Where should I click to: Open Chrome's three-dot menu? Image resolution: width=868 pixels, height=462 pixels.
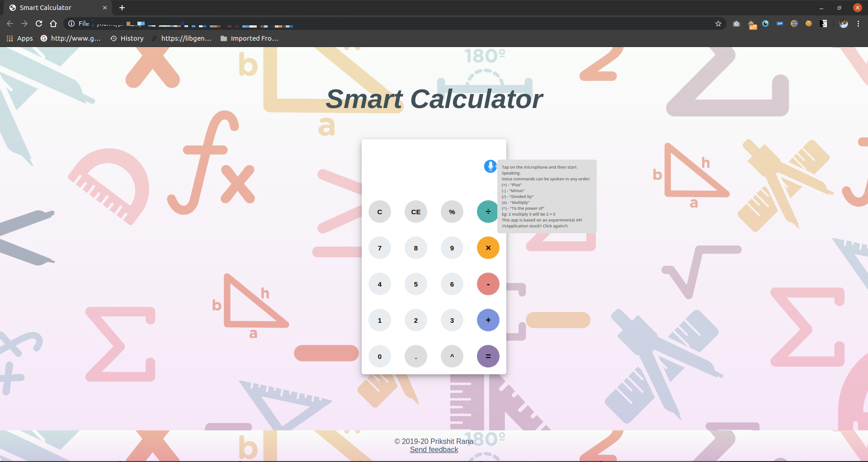click(x=859, y=24)
